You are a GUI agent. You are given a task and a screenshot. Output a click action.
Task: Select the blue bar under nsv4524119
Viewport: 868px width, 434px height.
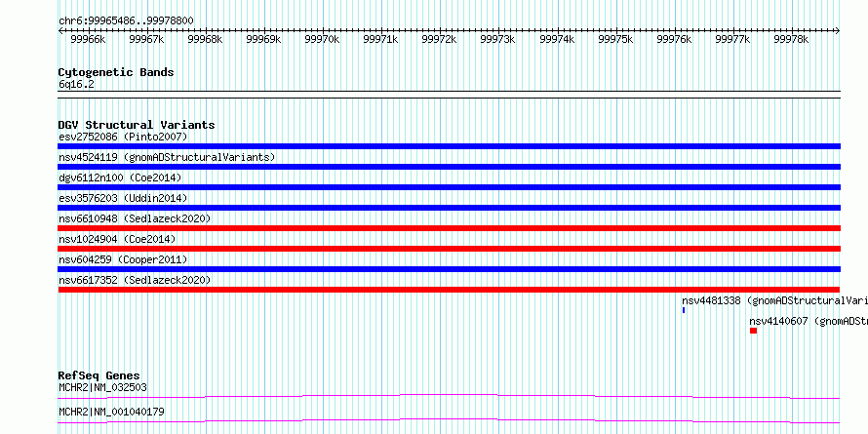point(449,167)
